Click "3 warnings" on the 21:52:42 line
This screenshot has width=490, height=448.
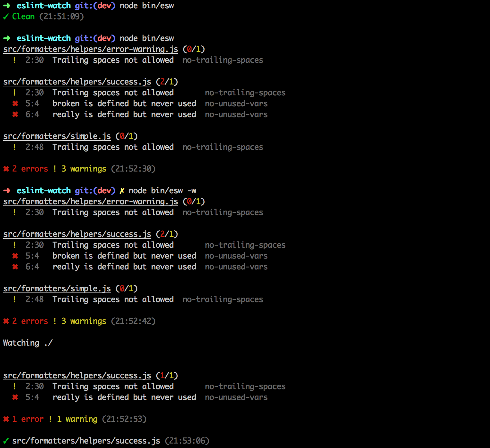pyautogui.click(x=84, y=321)
